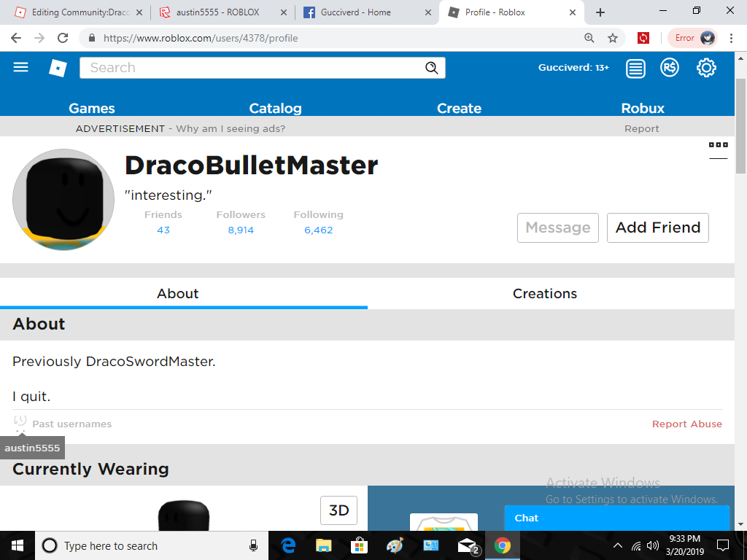Bookmark this page with star icon

pos(613,38)
